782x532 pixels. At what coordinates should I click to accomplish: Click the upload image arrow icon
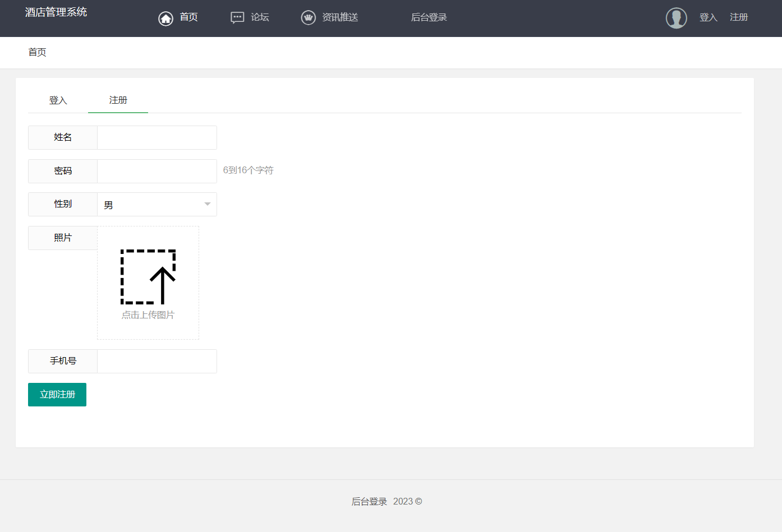148,277
